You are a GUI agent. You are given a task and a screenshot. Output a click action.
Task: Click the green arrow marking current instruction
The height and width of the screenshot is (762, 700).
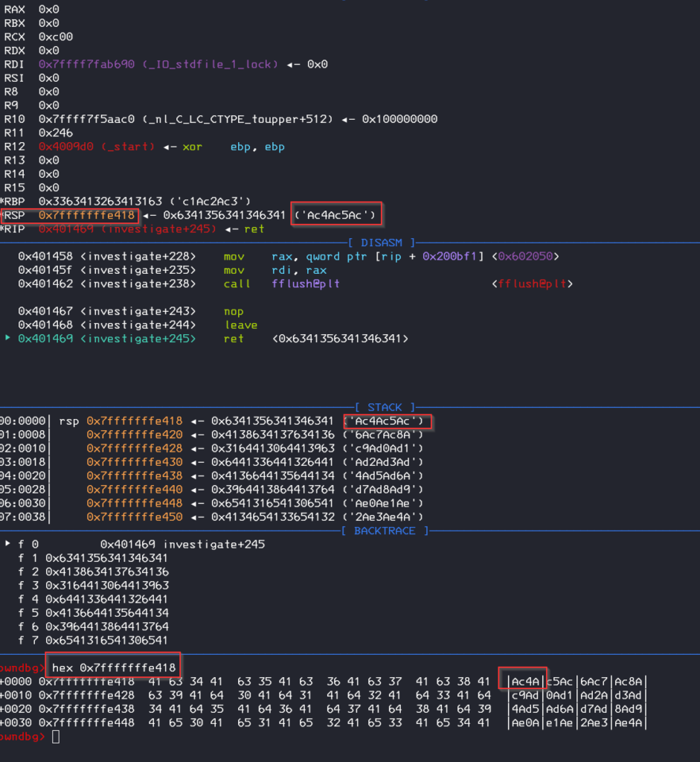pyautogui.click(x=7, y=338)
